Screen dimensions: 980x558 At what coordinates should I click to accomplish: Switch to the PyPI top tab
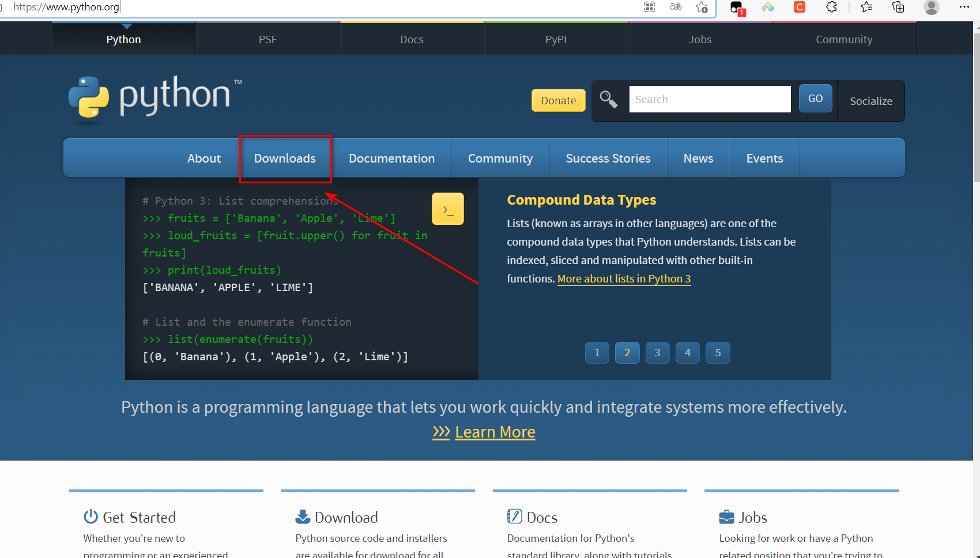click(x=556, y=39)
